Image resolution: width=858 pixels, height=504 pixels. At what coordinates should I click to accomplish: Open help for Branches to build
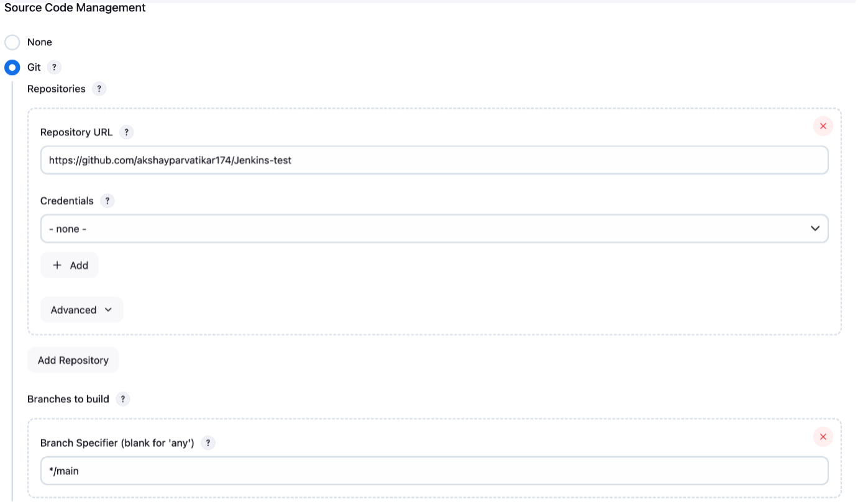coord(122,399)
